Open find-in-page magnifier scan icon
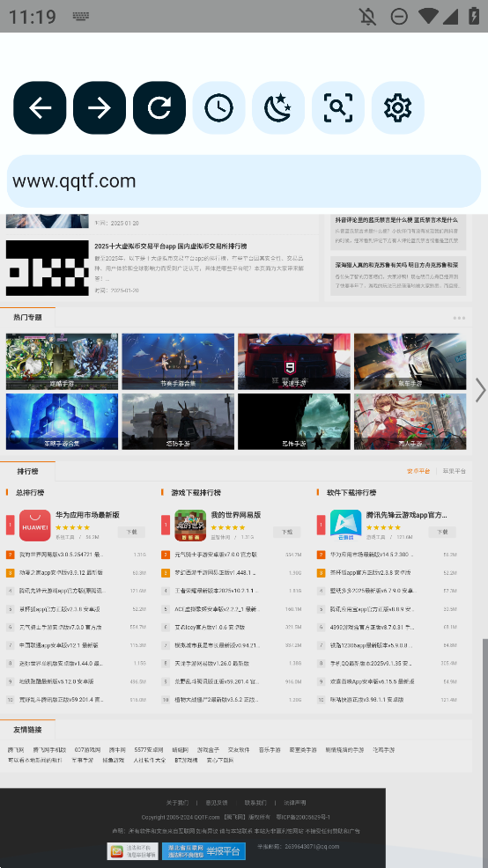Screen dimensions: 488x868 click(x=338, y=108)
